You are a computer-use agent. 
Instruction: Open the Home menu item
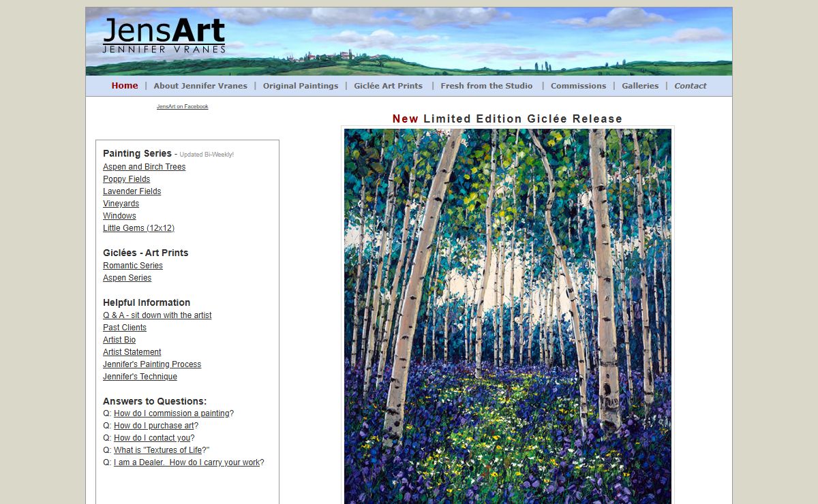click(125, 86)
